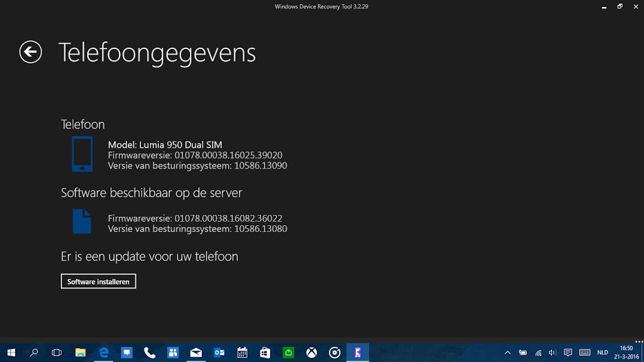Open the Mail app in taskbar

pyautogui.click(x=196, y=352)
